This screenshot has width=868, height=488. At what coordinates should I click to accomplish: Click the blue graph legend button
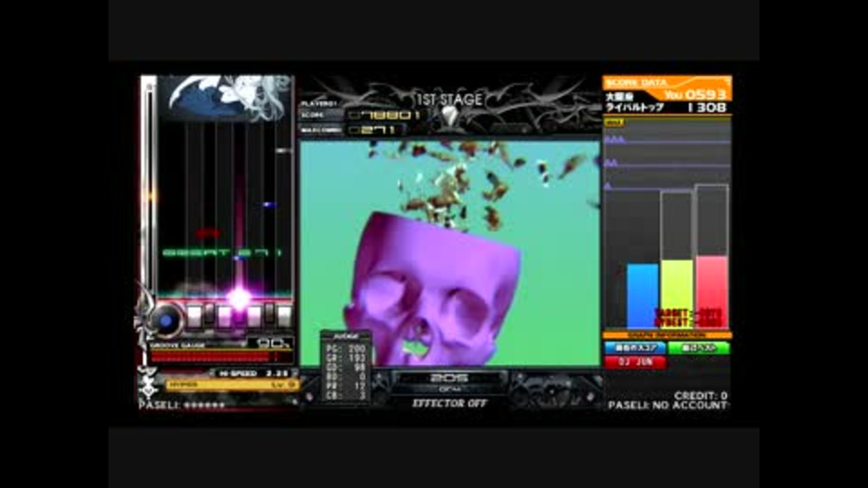(635, 348)
